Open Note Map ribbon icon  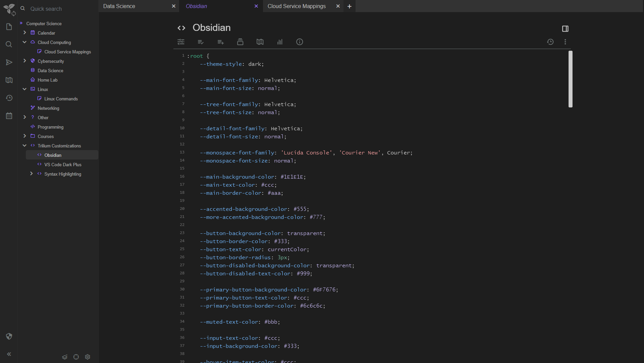point(260,42)
